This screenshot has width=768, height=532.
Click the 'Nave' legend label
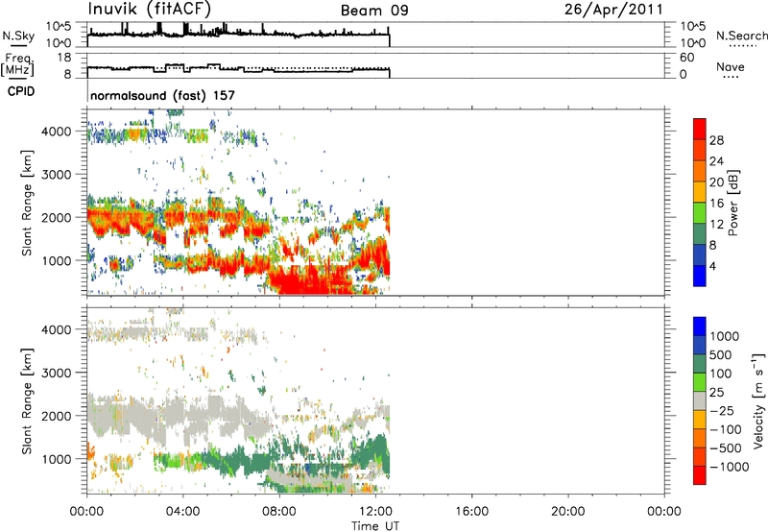(x=731, y=66)
